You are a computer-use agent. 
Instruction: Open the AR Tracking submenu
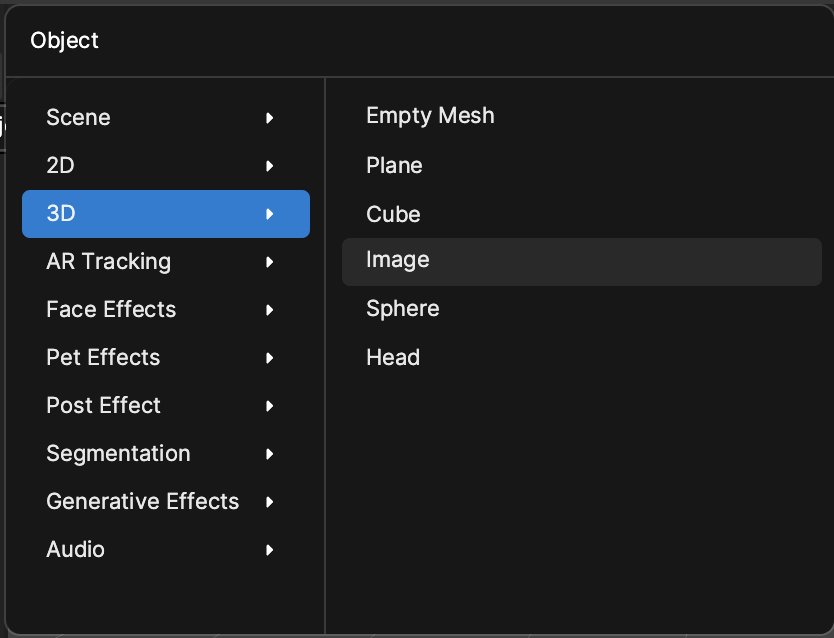tap(165, 262)
